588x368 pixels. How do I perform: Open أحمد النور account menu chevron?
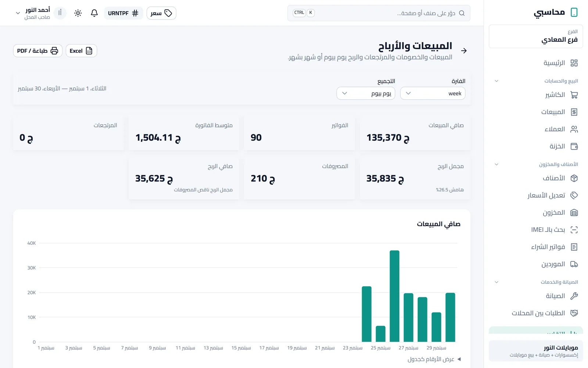tap(18, 13)
